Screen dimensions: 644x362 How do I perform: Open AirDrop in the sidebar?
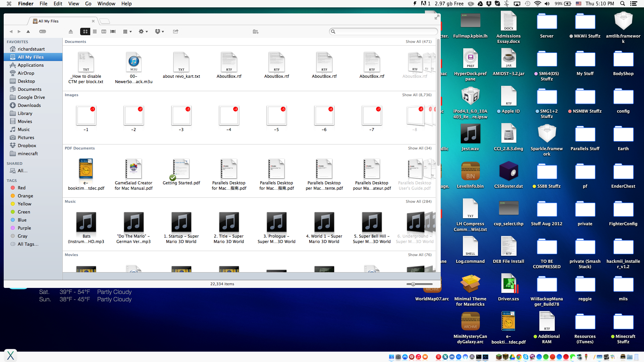(26, 73)
